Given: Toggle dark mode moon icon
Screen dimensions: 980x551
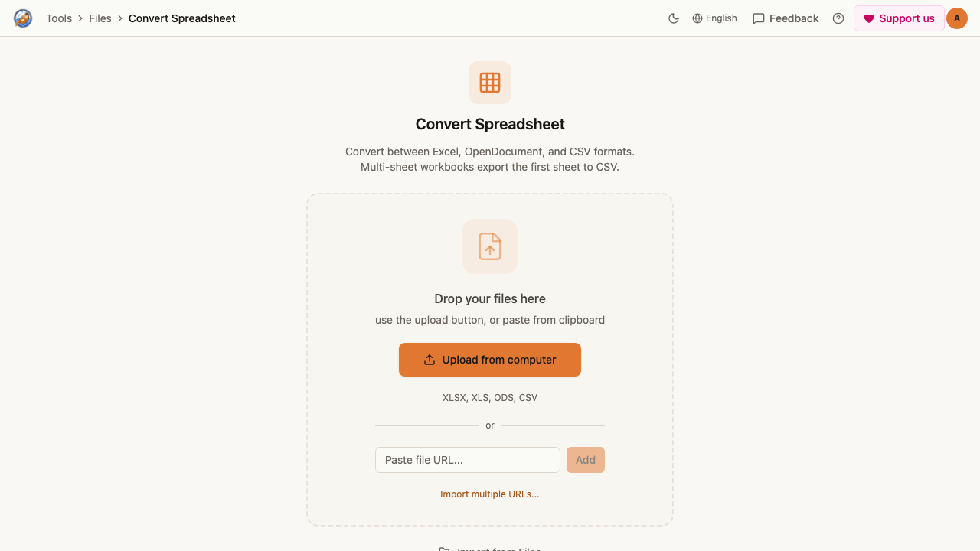Looking at the screenshot, I should coord(674,18).
